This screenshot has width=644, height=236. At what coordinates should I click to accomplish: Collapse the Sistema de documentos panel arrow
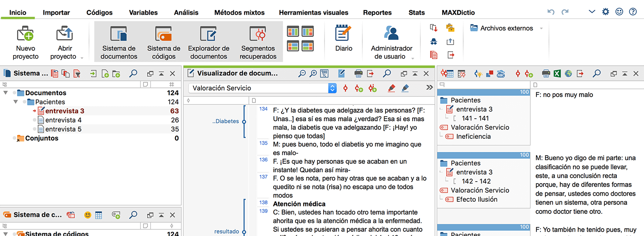[161, 73]
